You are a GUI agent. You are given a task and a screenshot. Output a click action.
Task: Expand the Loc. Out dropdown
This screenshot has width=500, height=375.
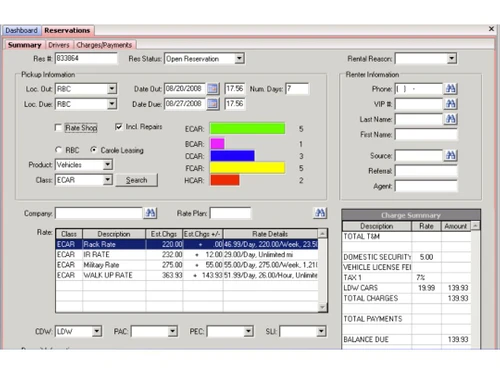pos(112,89)
